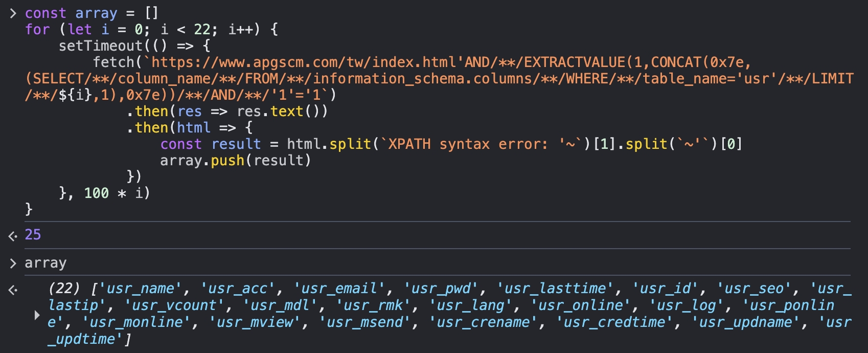
Task: Click the second console input 'array'
Action: (x=45, y=263)
